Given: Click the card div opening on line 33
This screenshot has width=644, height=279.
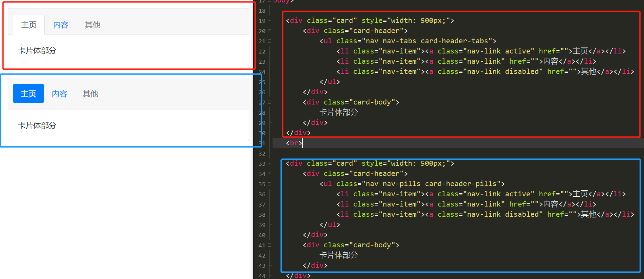Looking at the screenshot, I should tap(370, 163).
